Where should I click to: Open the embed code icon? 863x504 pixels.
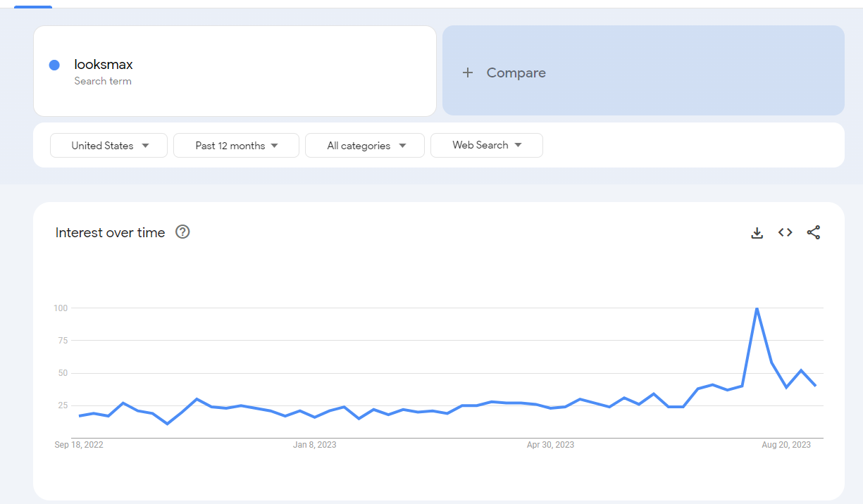click(x=786, y=232)
